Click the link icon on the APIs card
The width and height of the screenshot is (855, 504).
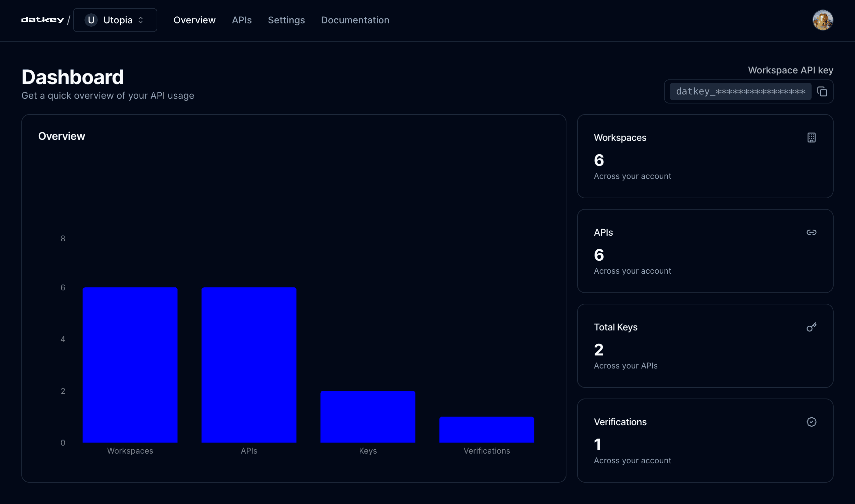coord(812,232)
